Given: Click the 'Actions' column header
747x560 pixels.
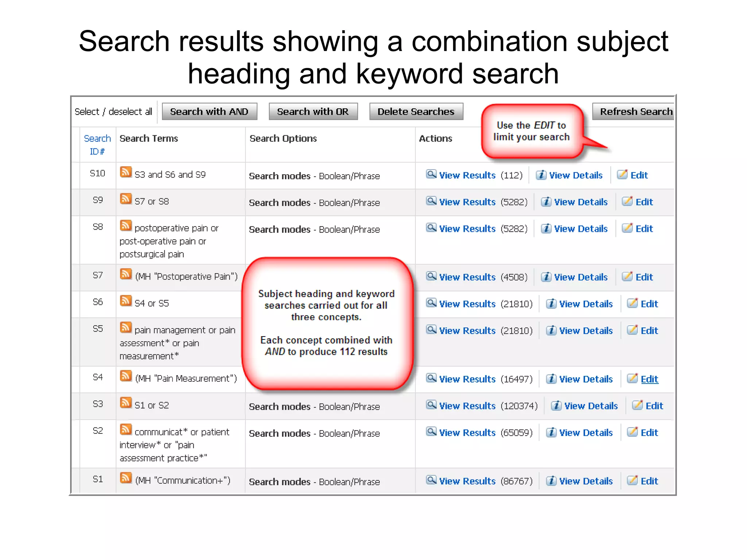Looking at the screenshot, I should (436, 139).
